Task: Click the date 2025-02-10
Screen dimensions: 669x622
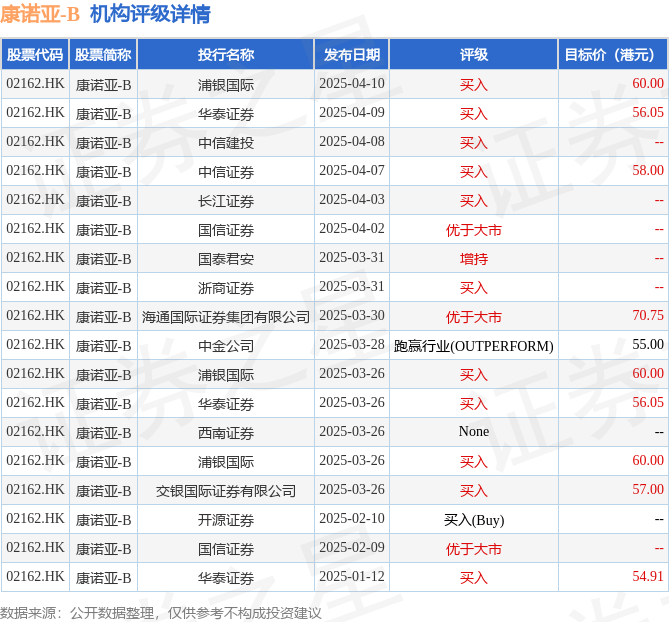Action: (x=352, y=519)
